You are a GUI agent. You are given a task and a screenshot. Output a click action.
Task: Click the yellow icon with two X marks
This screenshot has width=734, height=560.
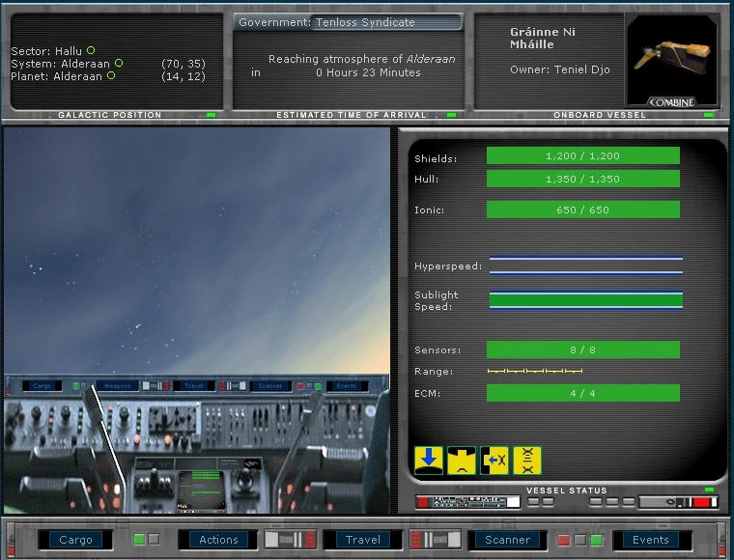527,461
